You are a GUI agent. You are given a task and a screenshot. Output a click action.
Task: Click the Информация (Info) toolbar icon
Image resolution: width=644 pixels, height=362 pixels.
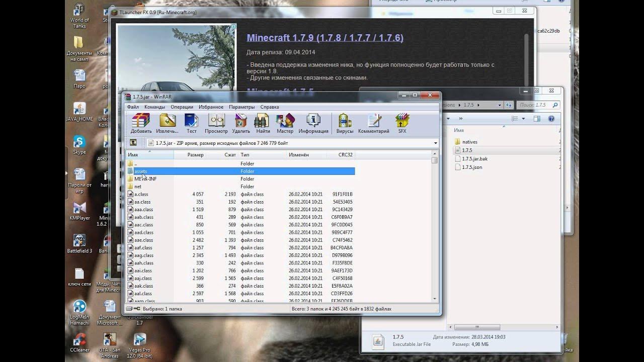313,123
